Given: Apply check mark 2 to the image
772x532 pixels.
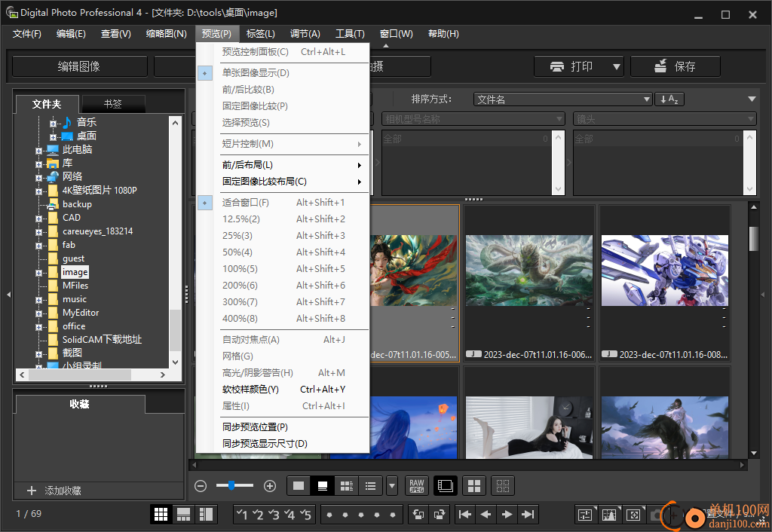Looking at the screenshot, I should point(258,515).
